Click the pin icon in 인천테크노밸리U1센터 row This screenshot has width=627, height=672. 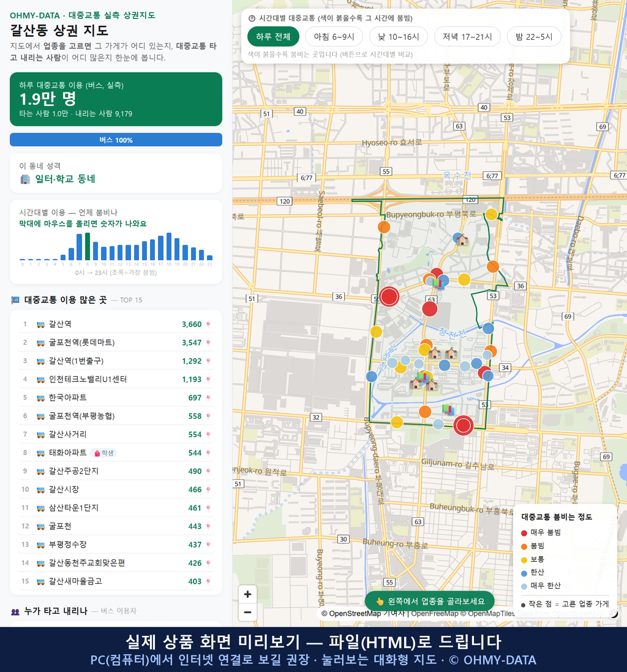208,379
